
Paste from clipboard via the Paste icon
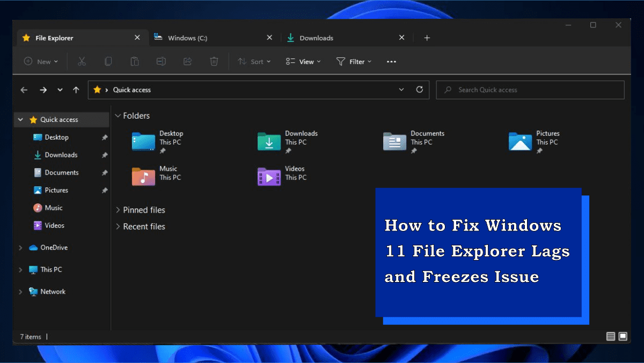tap(134, 61)
